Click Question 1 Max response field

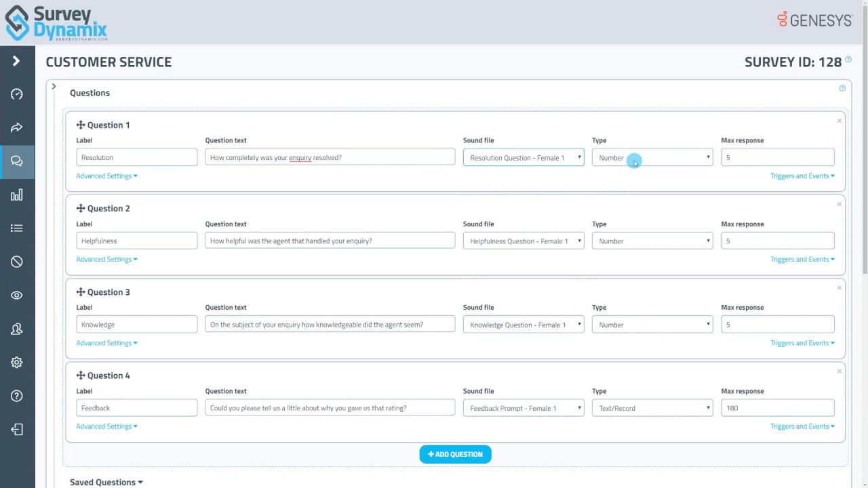(x=778, y=157)
